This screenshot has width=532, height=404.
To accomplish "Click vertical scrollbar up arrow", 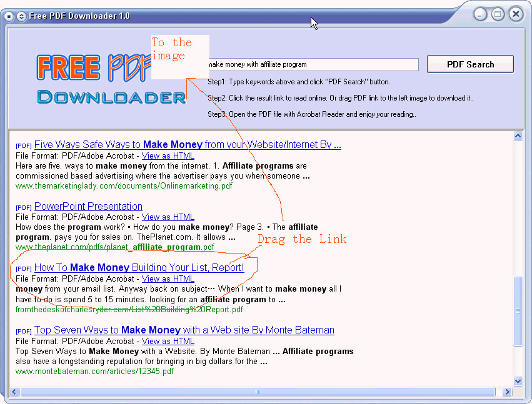I will (518, 136).
